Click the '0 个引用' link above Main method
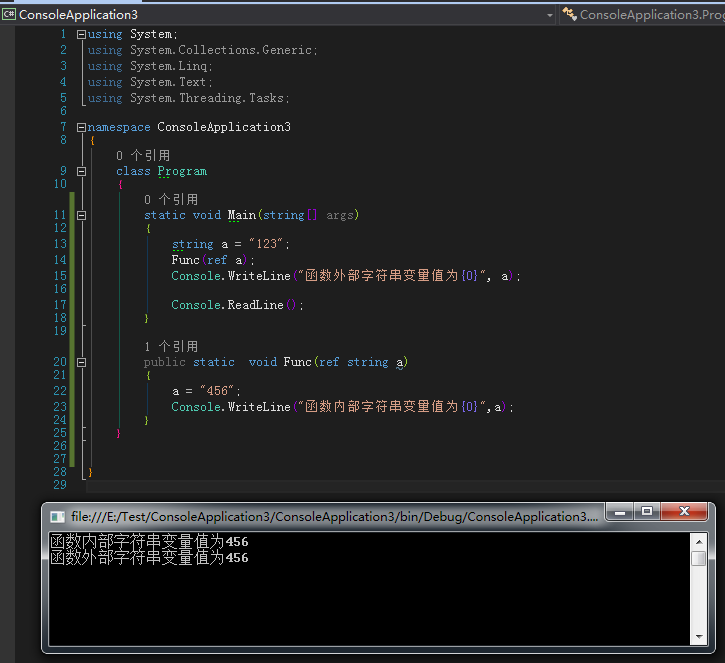 171,200
